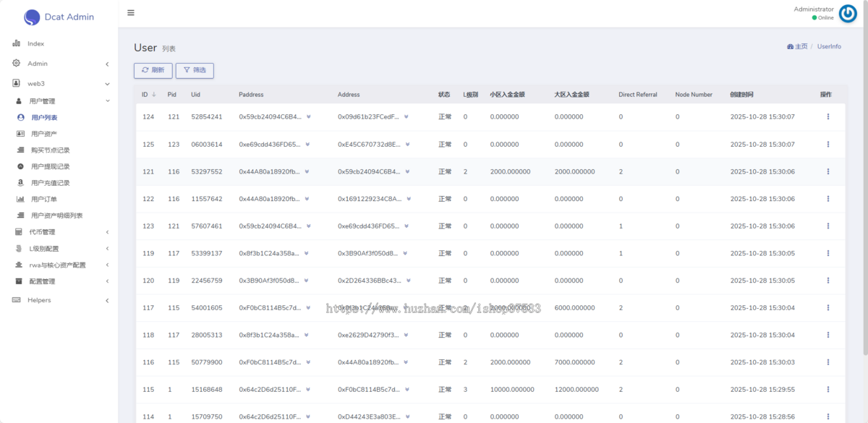Click the rwa与核心资产配置 icon
Screen dimensions: 868x423
pos(19,265)
